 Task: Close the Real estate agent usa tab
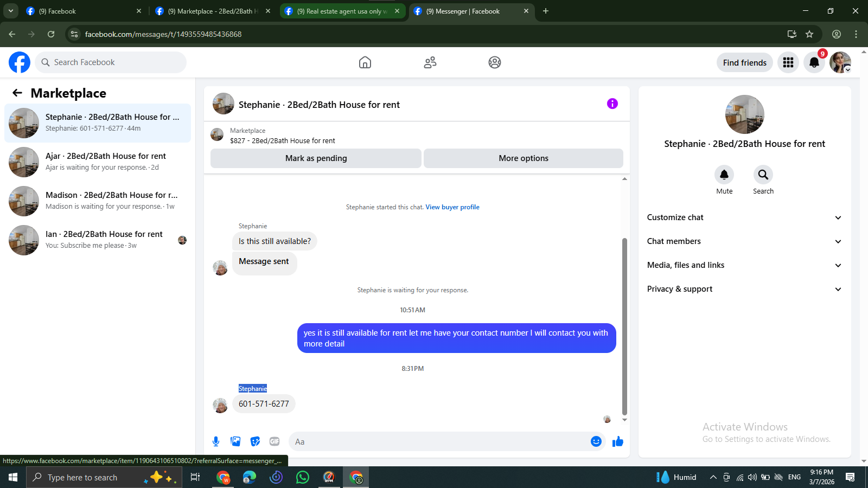point(397,11)
